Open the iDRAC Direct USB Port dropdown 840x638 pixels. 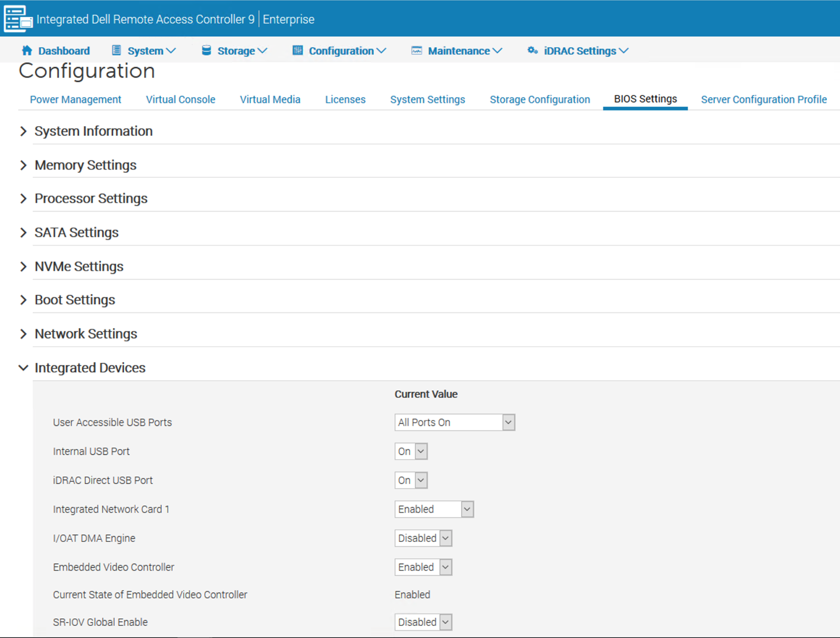[411, 481]
